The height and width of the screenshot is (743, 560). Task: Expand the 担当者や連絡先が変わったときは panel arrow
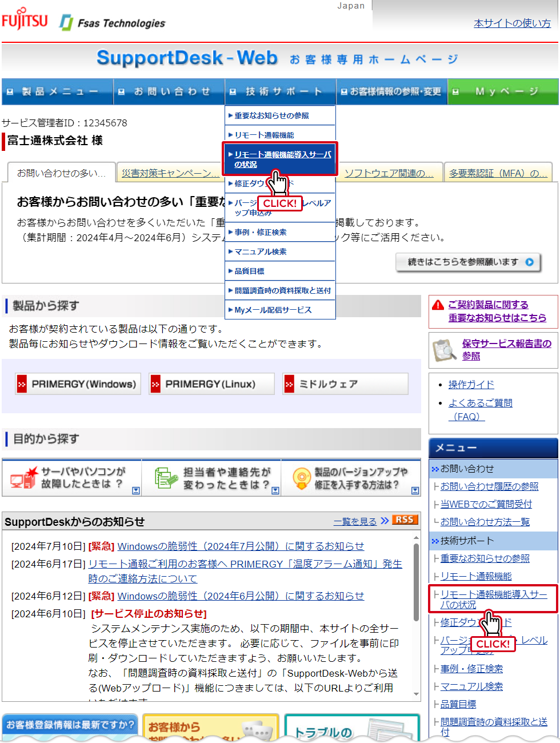pyautogui.click(x=275, y=490)
